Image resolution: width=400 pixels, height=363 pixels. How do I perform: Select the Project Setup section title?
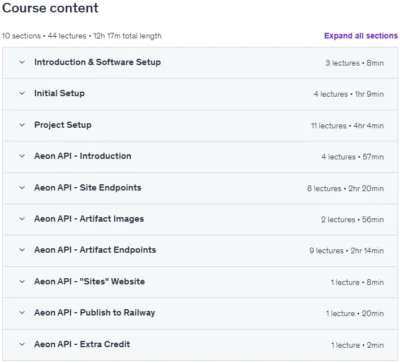pyautogui.click(x=63, y=125)
